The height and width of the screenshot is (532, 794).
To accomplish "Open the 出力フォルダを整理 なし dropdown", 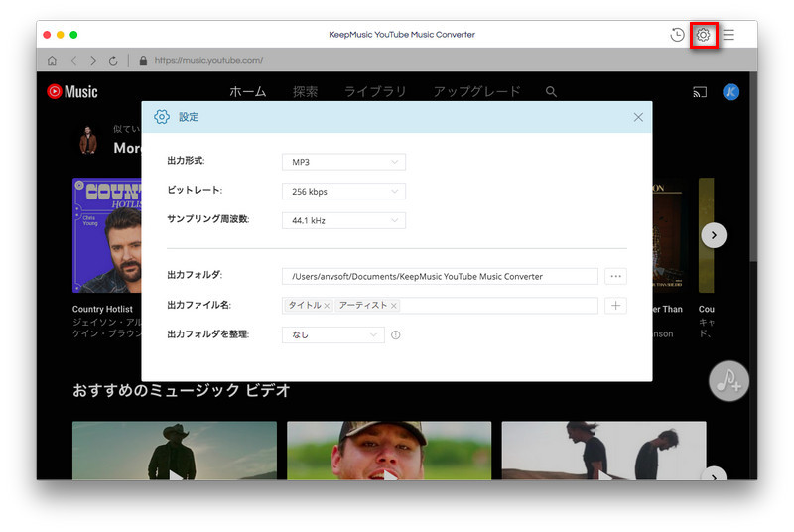I will (333, 335).
